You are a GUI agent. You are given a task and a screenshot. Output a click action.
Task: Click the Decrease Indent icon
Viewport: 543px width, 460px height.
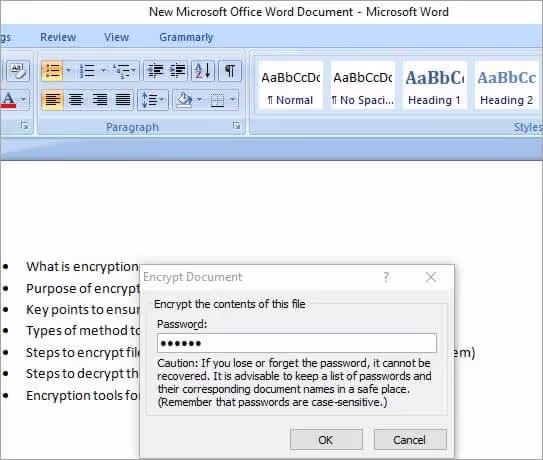click(155, 71)
